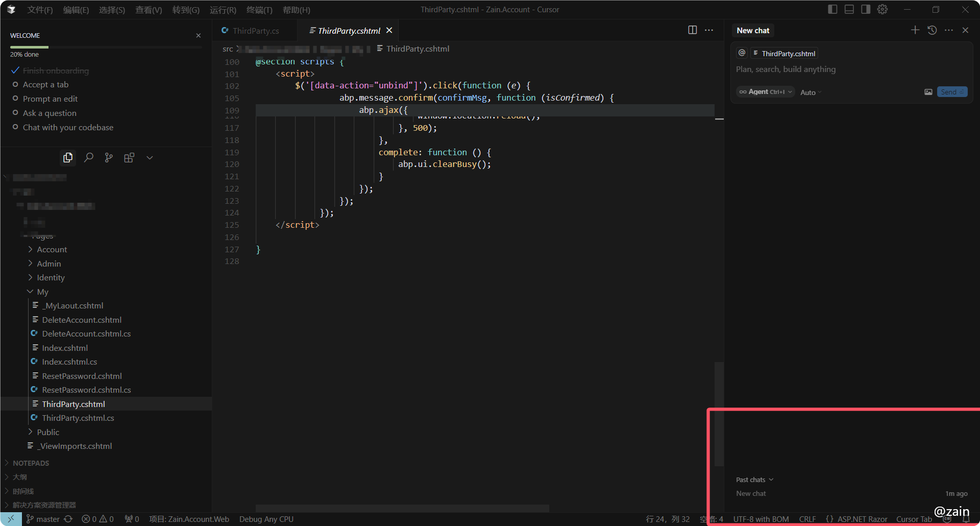The width and height of the screenshot is (980, 526).
Task: Open the 运行(R) menu
Action: pyautogui.click(x=223, y=10)
